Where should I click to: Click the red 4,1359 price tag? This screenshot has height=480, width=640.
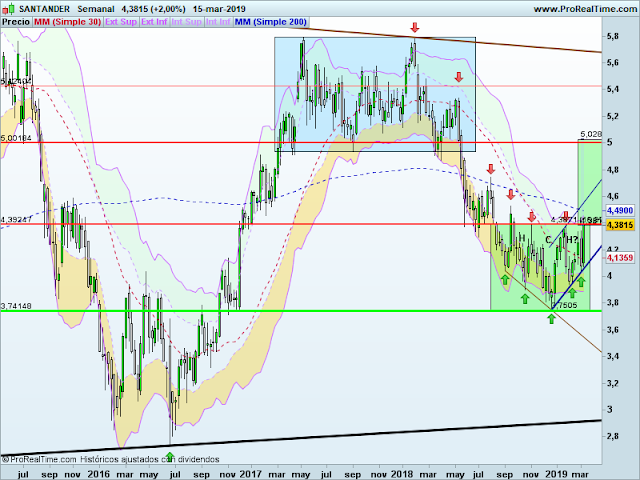(x=620, y=258)
